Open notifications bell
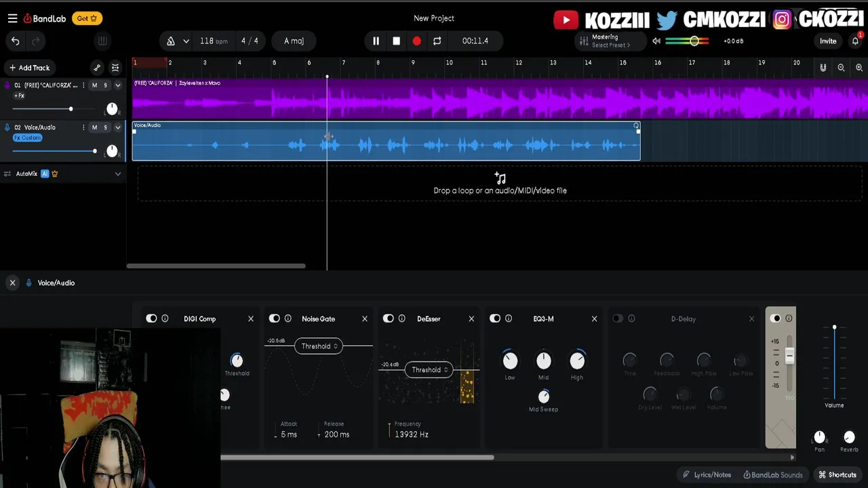The height and width of the screenshot is (488, 868). click(x=856, y=41)
